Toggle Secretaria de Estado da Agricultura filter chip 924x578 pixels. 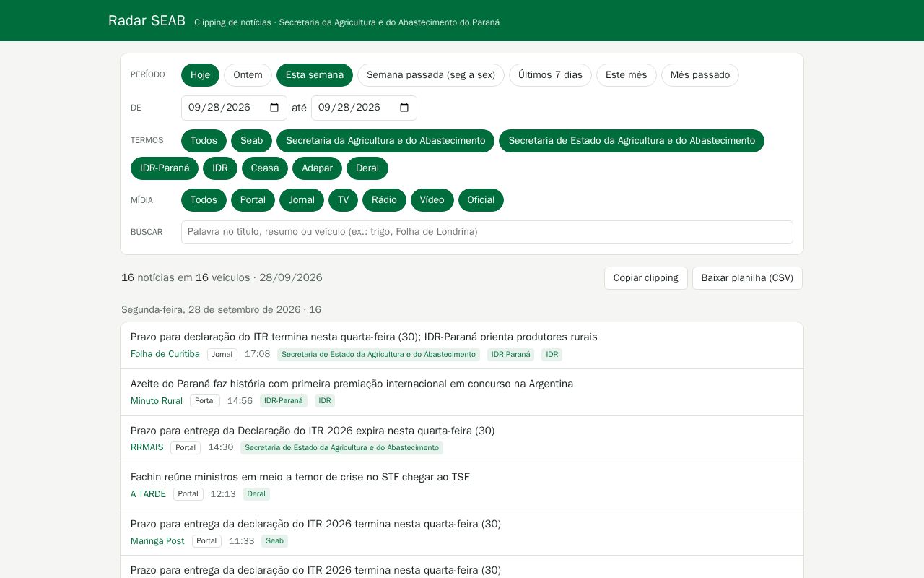pyautogui.click(x=632, y=141)
